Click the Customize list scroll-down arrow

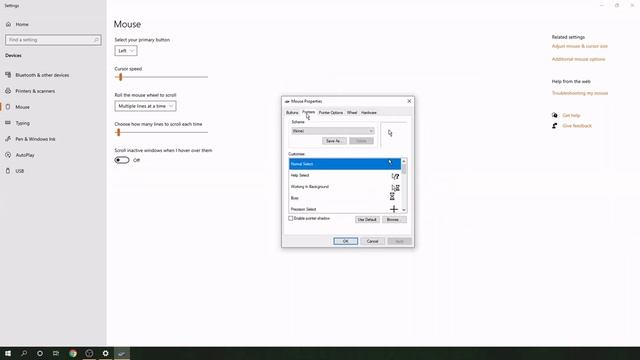click(404, 210)
